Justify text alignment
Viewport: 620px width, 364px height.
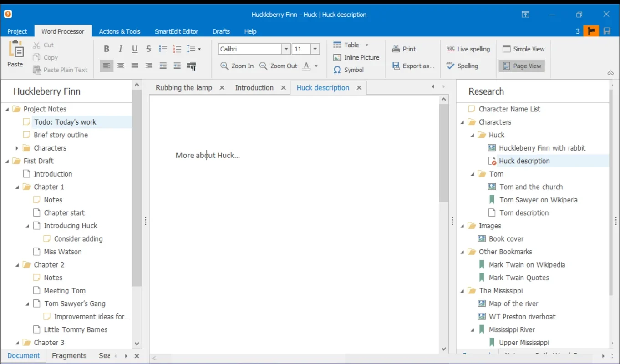tap(135, 66)
